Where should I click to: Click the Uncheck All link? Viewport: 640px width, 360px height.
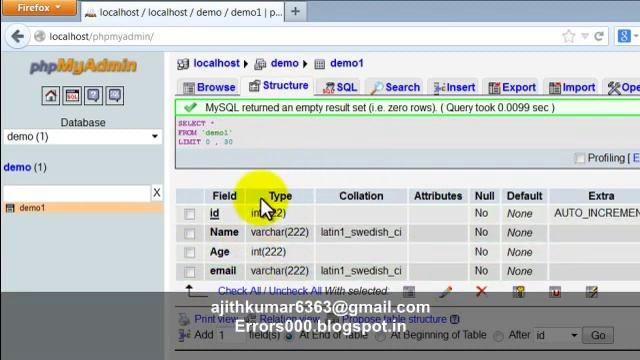(x=295, y=291)
